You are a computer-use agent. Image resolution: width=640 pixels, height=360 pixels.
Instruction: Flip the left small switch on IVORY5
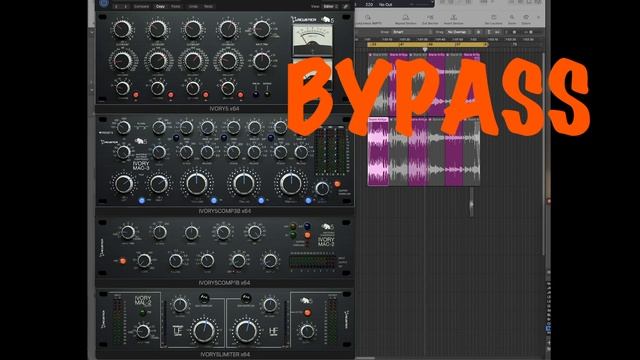256,93
